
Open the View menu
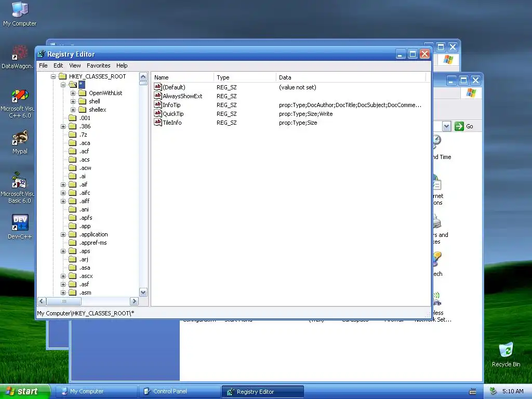coord(75,65)
